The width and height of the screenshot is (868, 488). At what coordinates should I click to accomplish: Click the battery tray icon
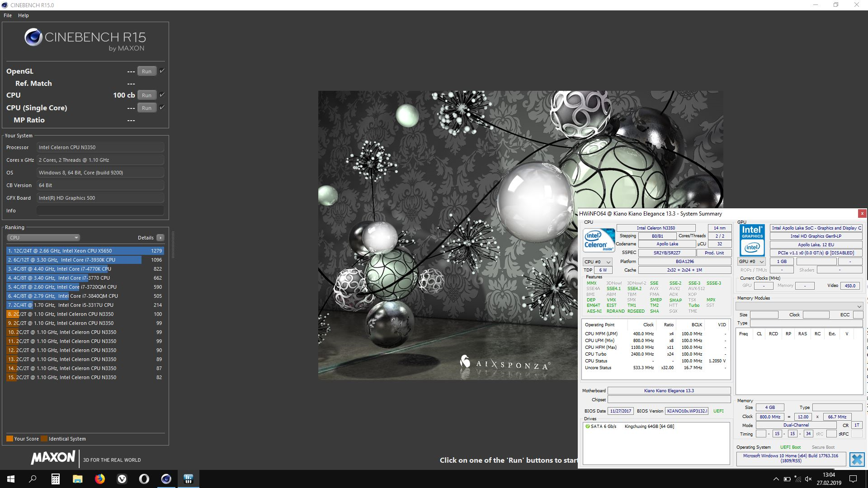(787, 479)
